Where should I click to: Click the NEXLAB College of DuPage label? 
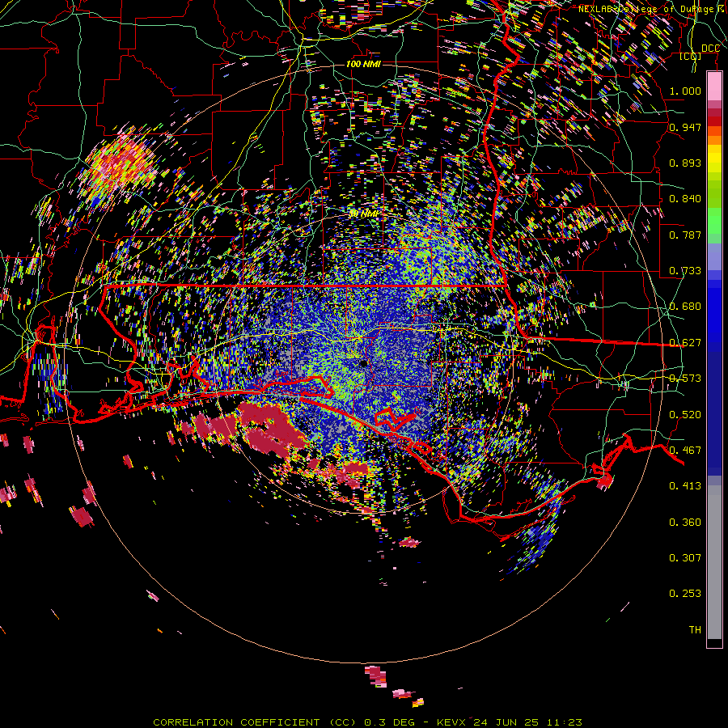(652, 9)
